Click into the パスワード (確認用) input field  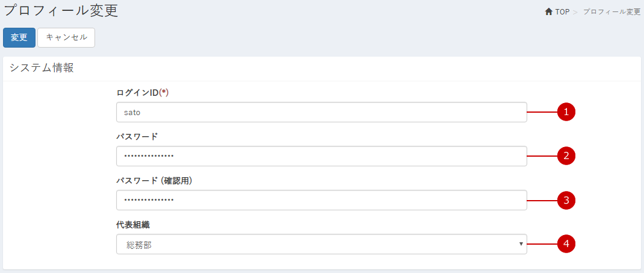(321, 200)
